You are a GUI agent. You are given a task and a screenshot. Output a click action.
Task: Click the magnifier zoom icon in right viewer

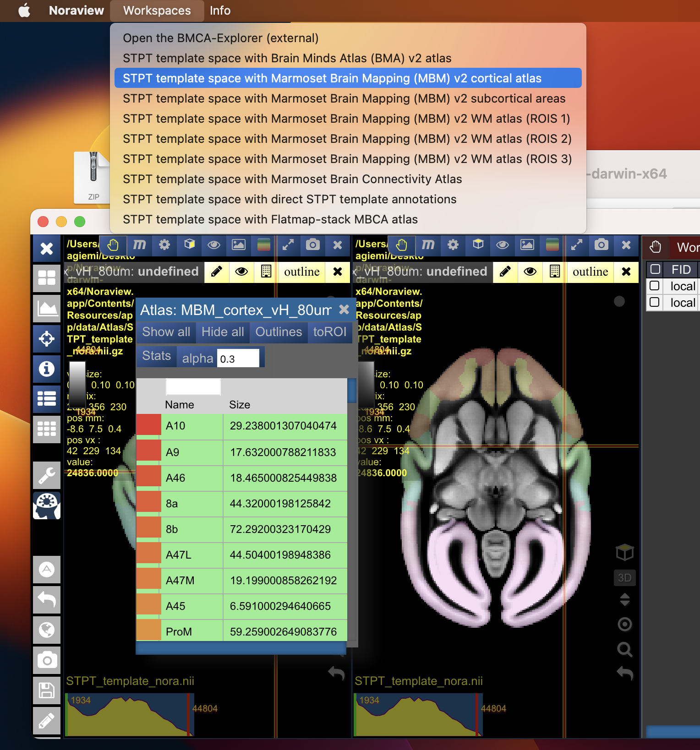(625, 649)
